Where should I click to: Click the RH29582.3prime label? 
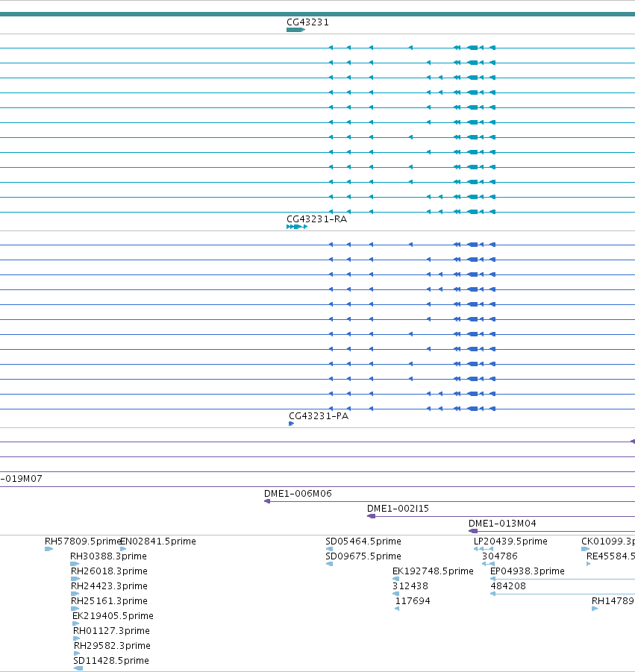[x=112, y=646]
